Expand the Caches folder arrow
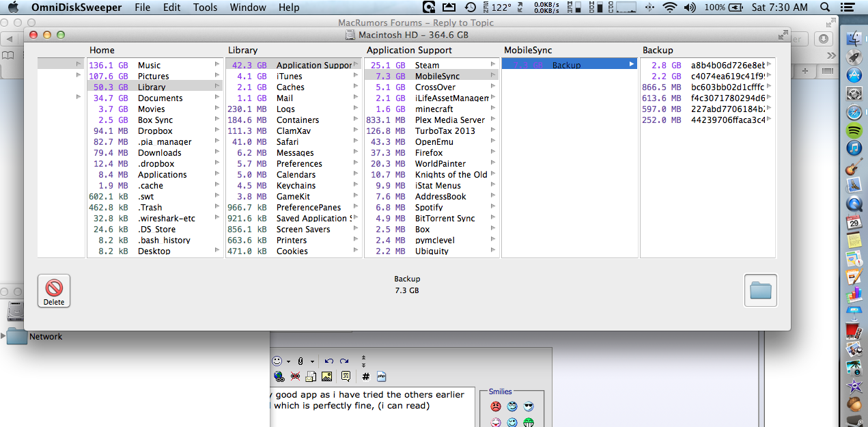 pyautogui.click(x=356, y=87)
